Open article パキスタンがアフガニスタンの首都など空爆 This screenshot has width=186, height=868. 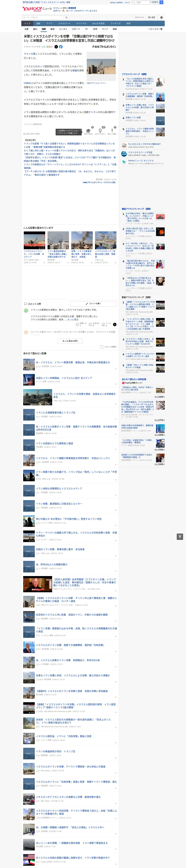pyautogui.click(x=68, y=797)
